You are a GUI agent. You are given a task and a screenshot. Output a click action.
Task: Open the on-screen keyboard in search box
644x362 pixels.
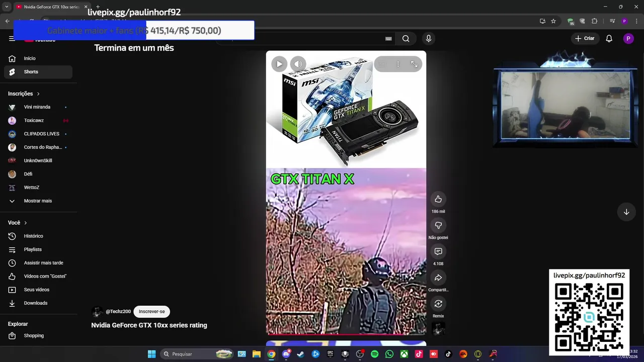click(388, 39)
